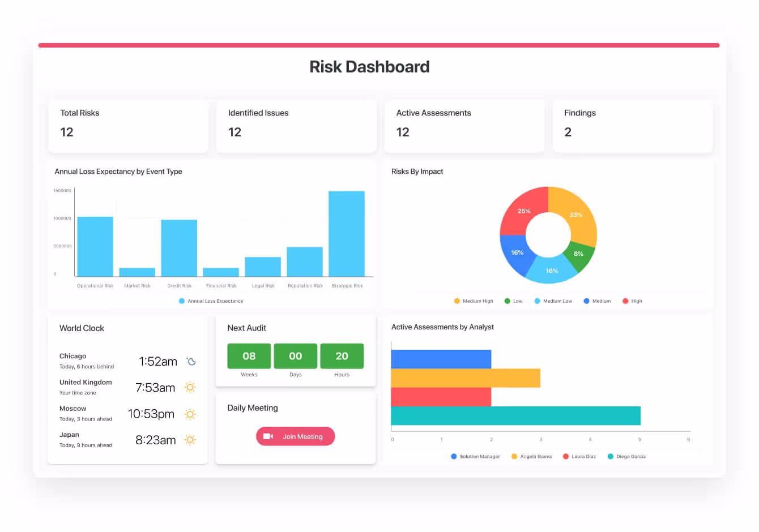The image size is (759, 532).
Task: Select the Strategic Risk bar
Action: 347,234
